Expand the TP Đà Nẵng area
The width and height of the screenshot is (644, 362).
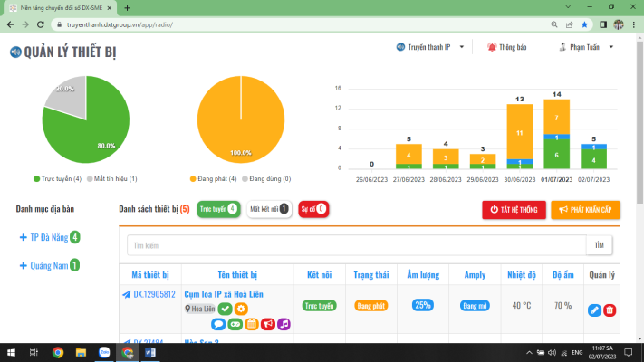pyautogui.click(x=48, y=238)
